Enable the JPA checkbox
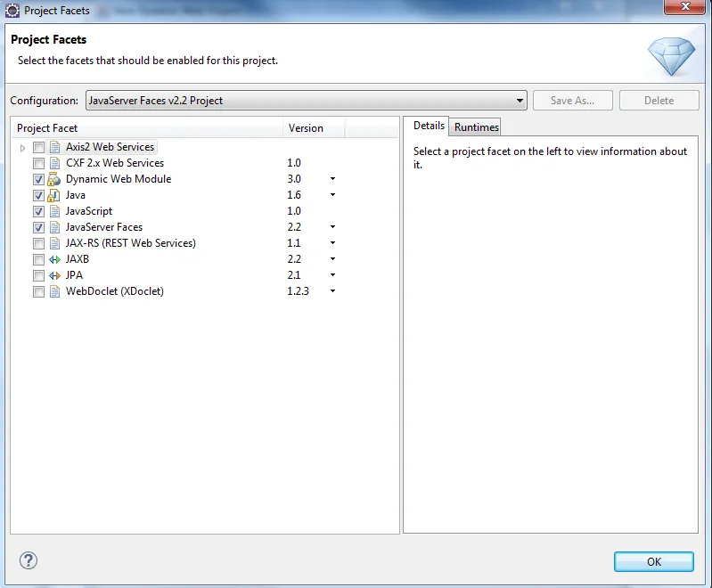This screenshot has height=588, width=712. [x=38, y=275]
